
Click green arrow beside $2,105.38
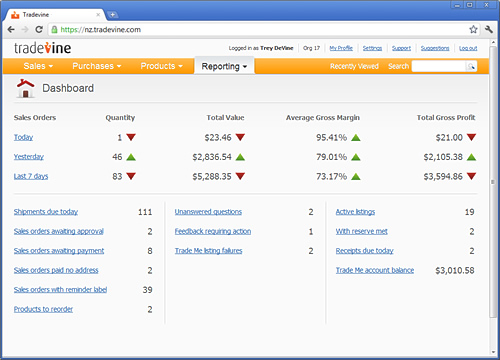coord(471,157)
